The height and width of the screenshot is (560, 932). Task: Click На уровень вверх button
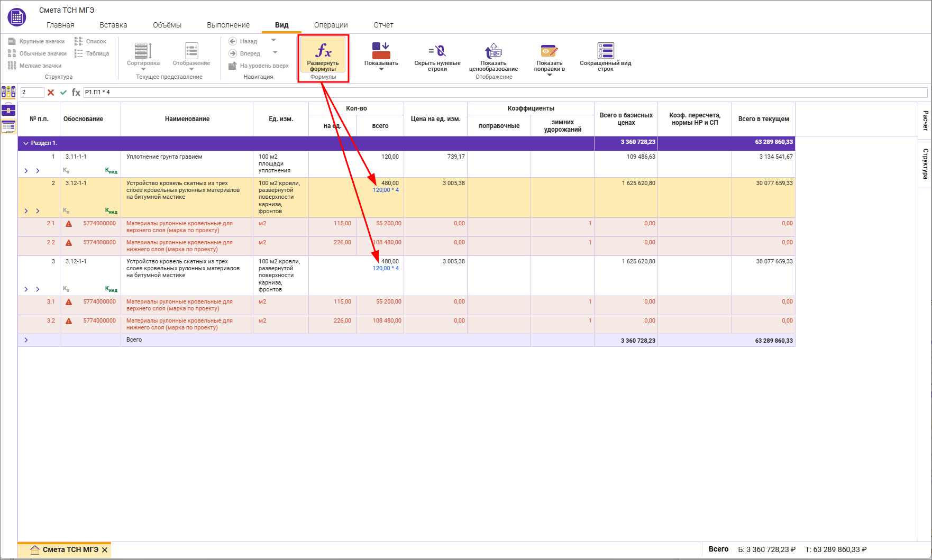click(x=259, y=66)
